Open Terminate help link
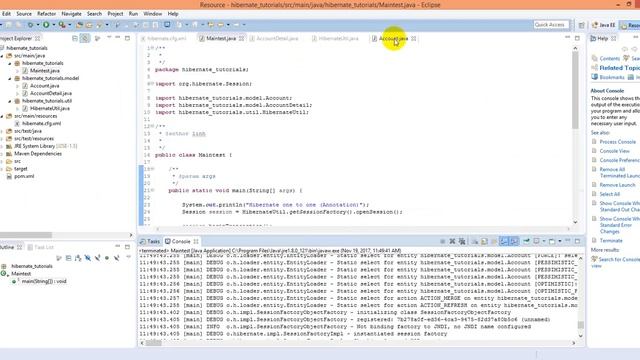The width and height of the screenshot is (640, 360). pos(611,241)
